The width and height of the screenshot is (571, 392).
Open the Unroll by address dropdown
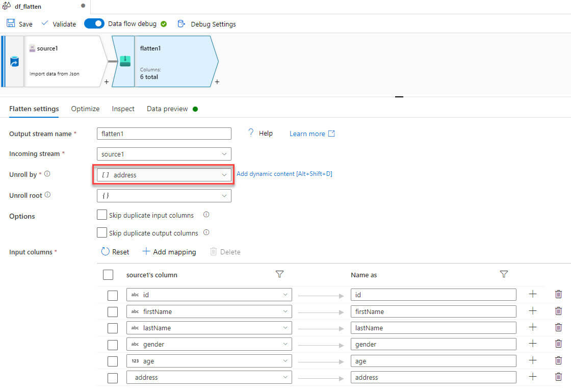tap(163, 175)
